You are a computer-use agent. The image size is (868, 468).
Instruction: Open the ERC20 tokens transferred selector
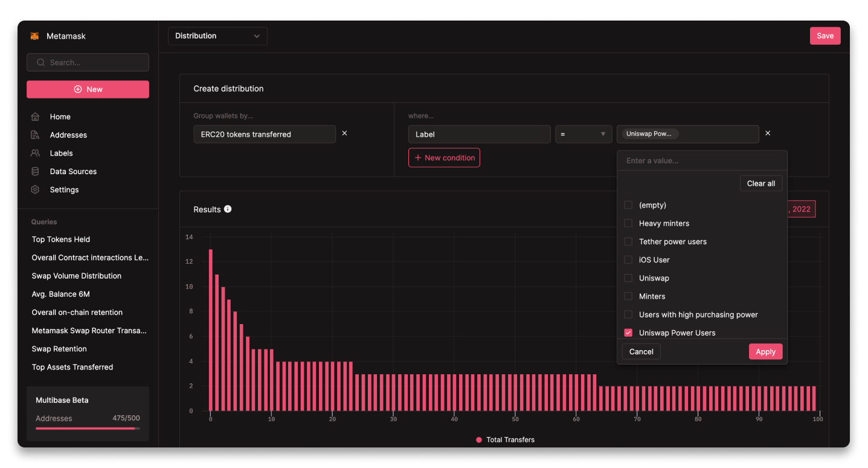pos(265,134)
